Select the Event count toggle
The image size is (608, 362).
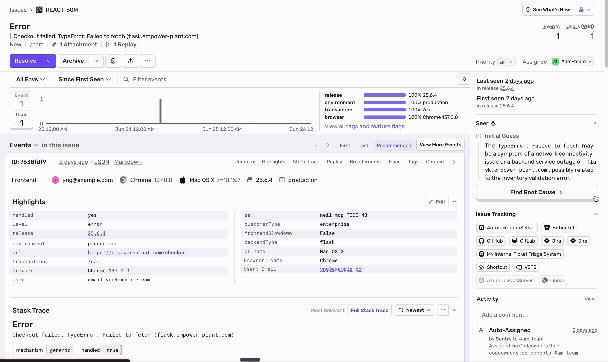pyautogui.click(x=21, y=101)
